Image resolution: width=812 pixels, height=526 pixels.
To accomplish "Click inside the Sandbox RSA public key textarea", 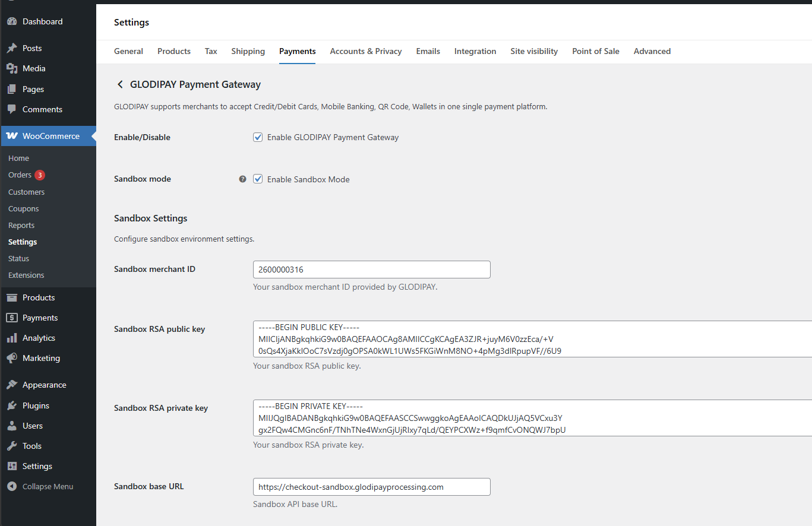I will (x=532, y=339).
